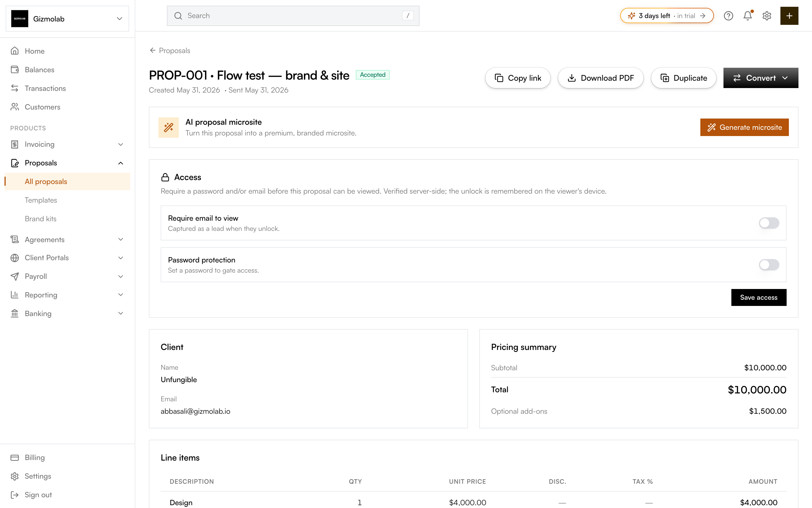Click the plus create button
Viewport: 812px width, 508px height.
pyautogui.click(x=789, y=16)
